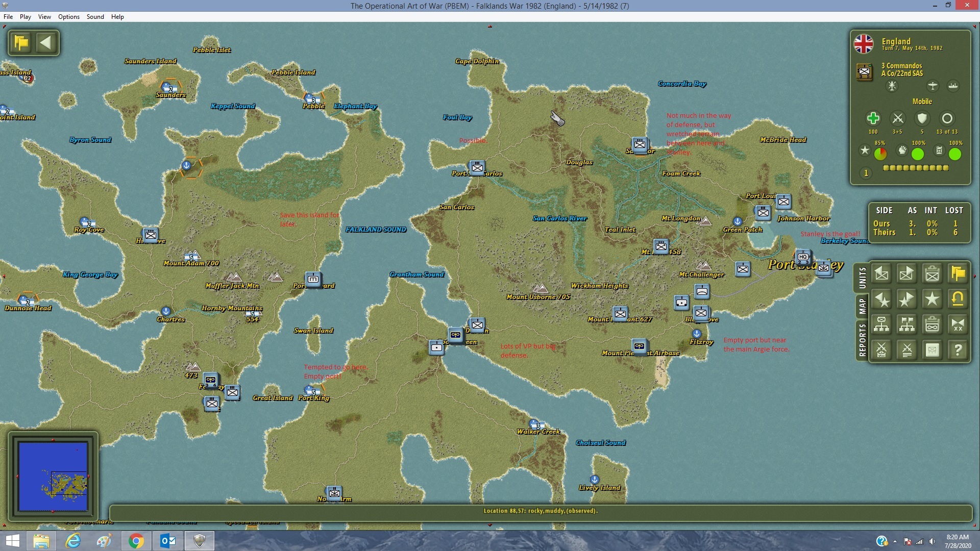
Task: Click the Union Jack flag emblem
Action: [x=864, y=44]
